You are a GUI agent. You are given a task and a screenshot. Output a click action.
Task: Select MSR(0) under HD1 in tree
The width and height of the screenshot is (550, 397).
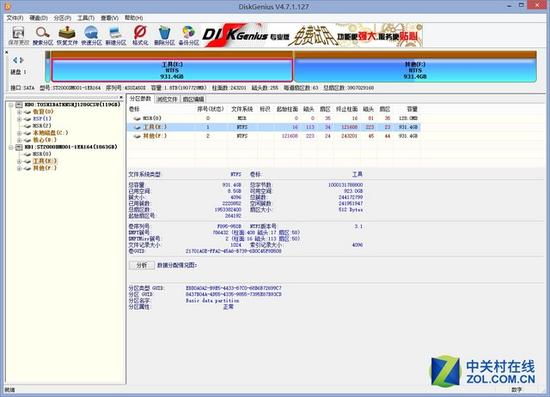[42, 154]
